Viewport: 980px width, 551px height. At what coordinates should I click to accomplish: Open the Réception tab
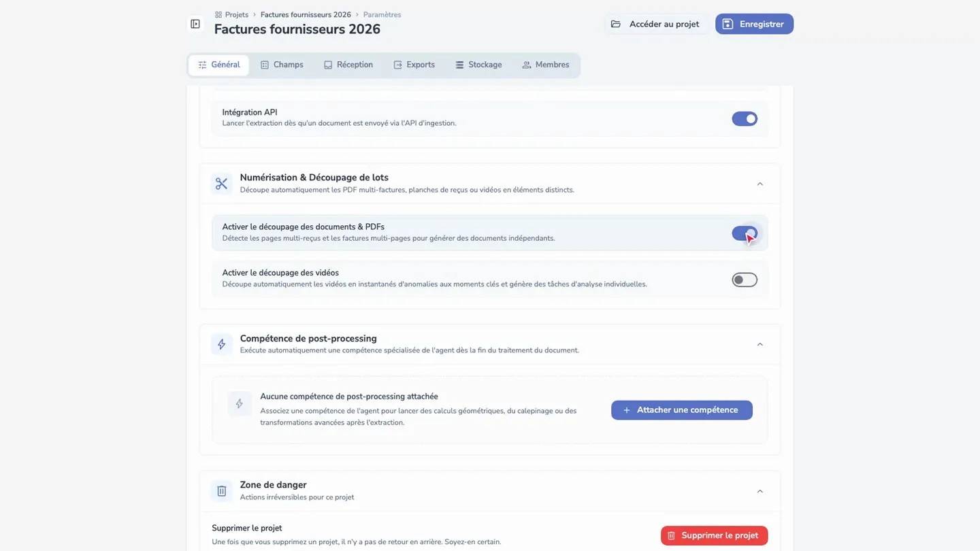(348, 65)
